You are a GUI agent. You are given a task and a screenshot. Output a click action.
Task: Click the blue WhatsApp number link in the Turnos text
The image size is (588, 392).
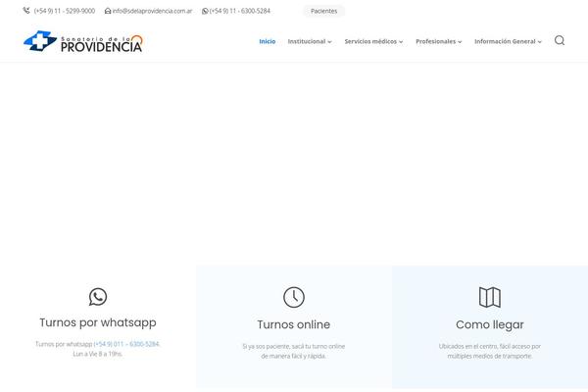pyautogui.click(x=126, y=344)
